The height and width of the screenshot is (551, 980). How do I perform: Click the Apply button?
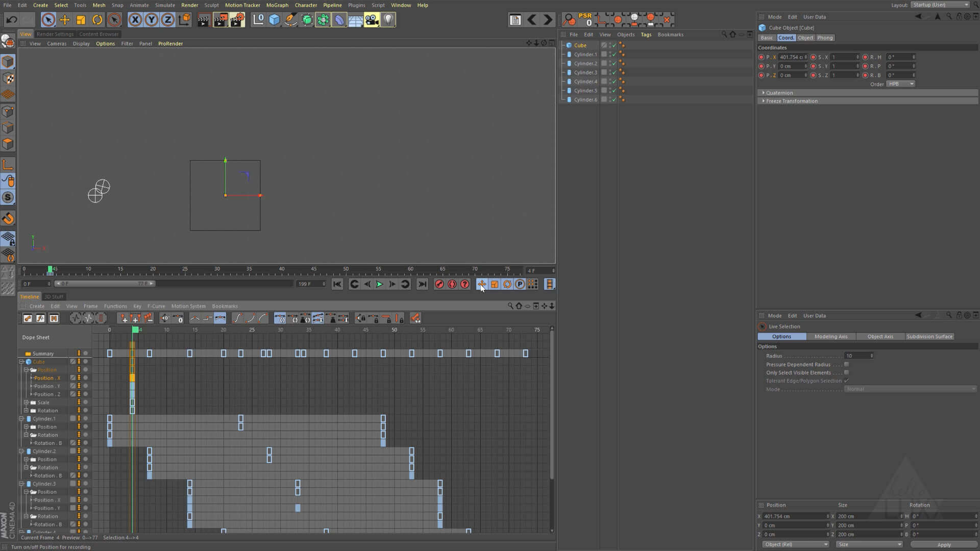click(943, 544)
